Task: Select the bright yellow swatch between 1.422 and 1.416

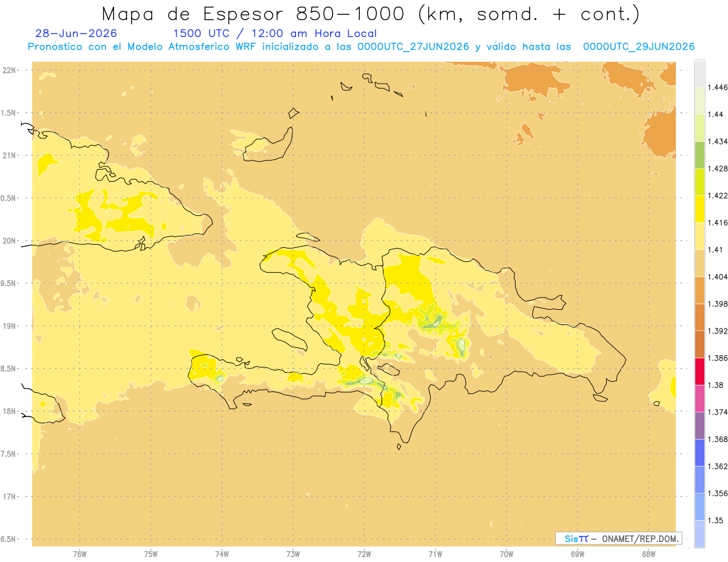Action: tap(699, 209)
